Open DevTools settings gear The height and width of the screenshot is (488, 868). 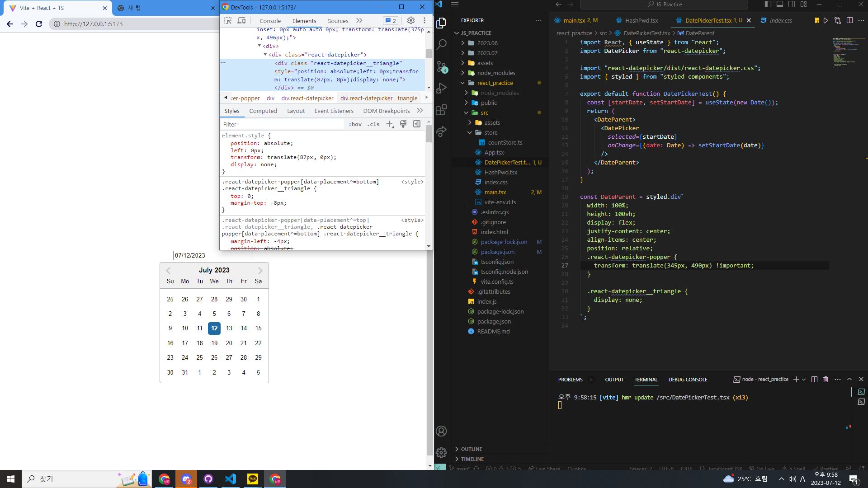(410, 21)
